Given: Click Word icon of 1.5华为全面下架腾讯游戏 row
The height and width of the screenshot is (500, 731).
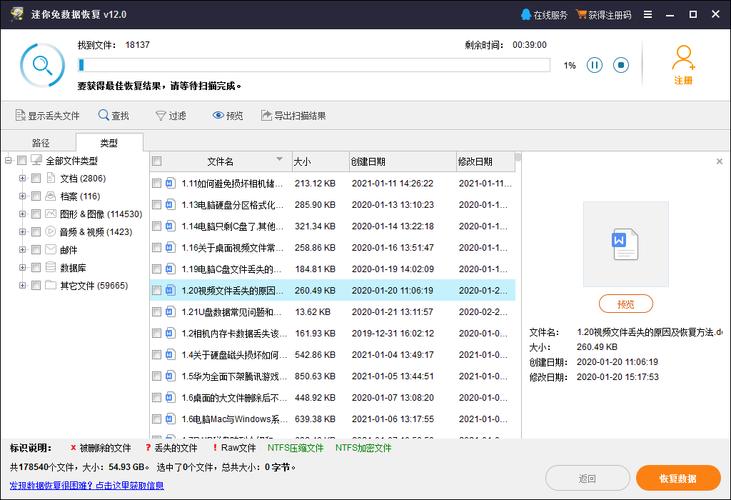Looking at the screenshot, I should 171,376.
